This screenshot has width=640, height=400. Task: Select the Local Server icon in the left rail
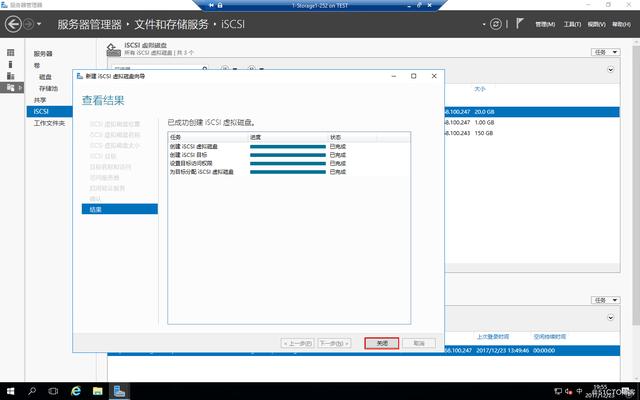(x=11, y=64)
